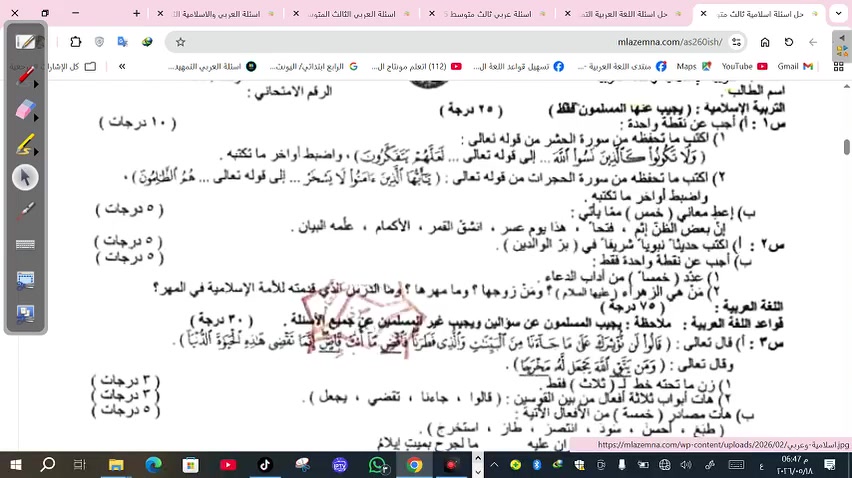Open Maps bookmark
This screenshot has width=852, height=478.
[x=693, y=66]
